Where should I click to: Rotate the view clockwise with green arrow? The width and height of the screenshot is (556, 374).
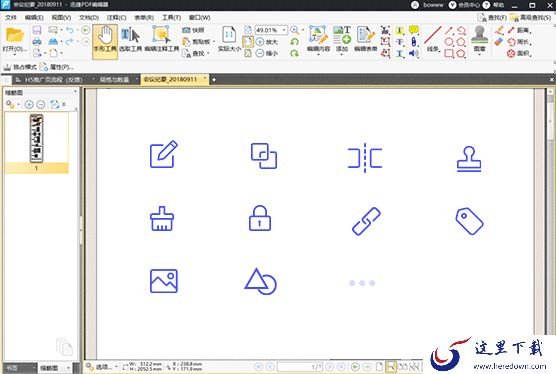pos(294,53)
